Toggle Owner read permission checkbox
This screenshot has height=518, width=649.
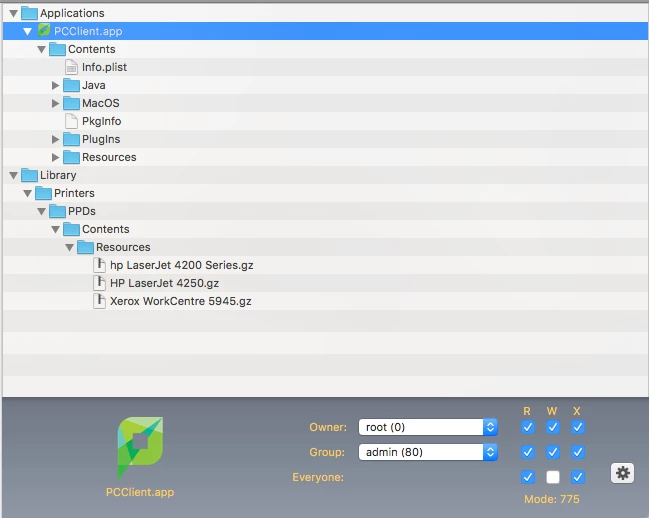[528, 427]
